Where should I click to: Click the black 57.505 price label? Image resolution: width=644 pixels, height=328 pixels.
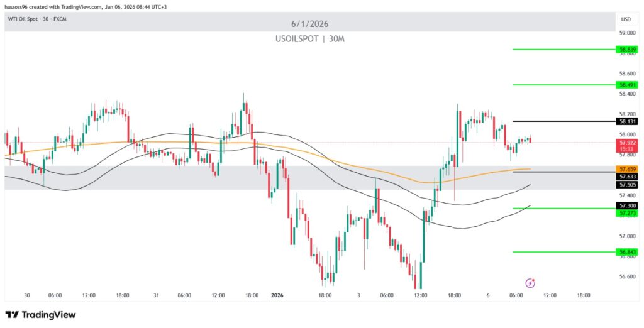[x=628, y=185]
